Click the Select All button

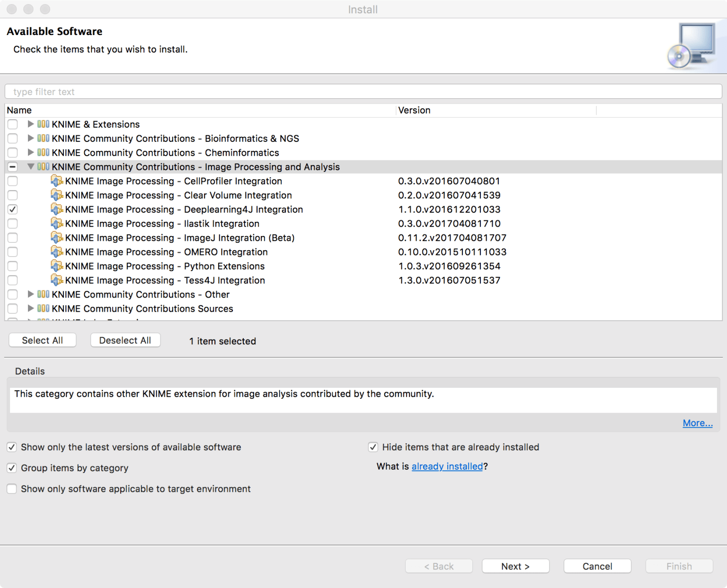pyautogui.click(x=43, y=340)
